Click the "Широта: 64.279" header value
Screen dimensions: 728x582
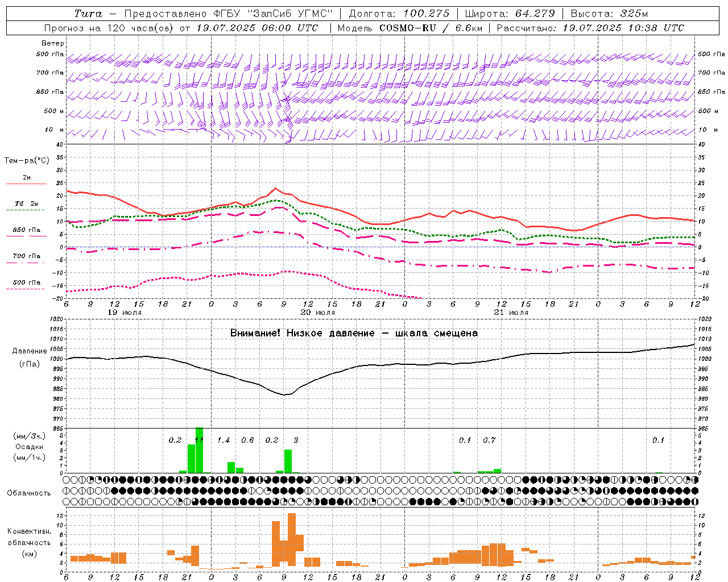tap(510, 14)
